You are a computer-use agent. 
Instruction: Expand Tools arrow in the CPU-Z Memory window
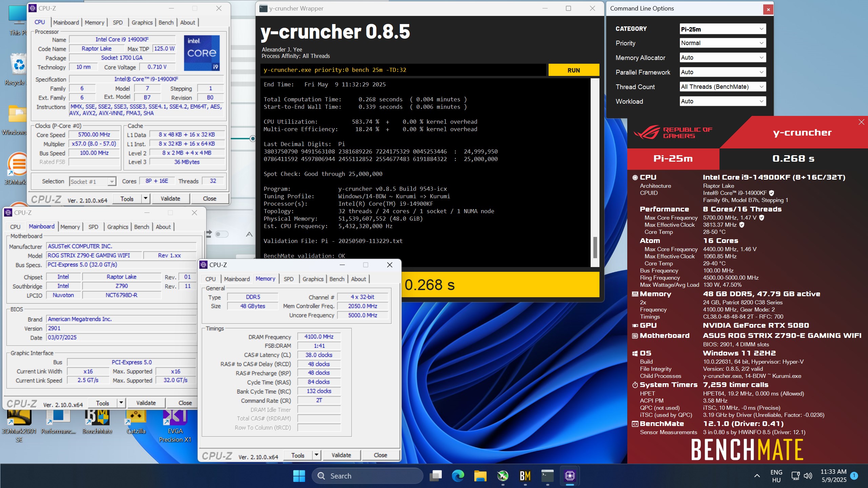click(x=316, y=455)
